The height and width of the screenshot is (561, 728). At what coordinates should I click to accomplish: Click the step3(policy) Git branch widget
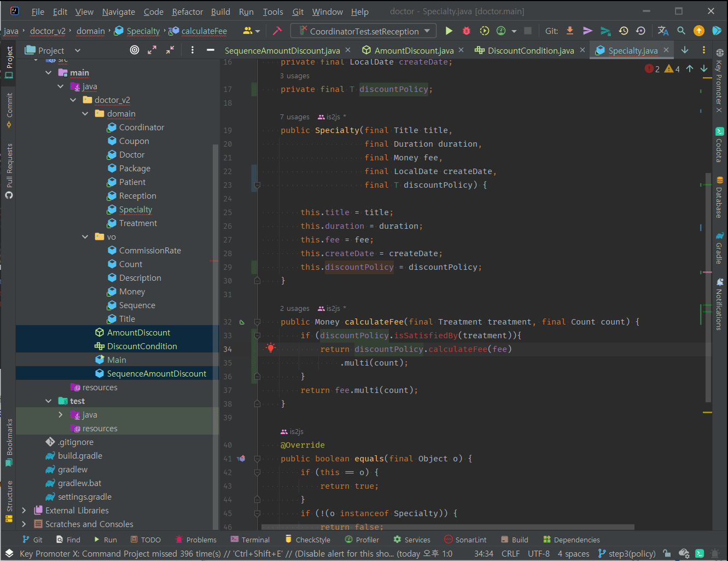coord(626,553)
